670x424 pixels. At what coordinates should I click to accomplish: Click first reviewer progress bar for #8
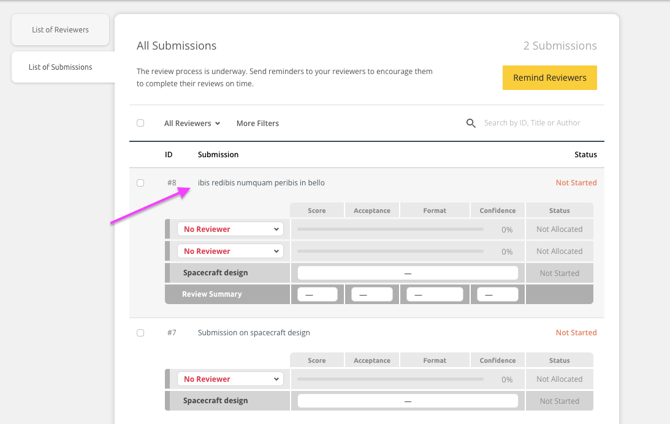point(391,229)
